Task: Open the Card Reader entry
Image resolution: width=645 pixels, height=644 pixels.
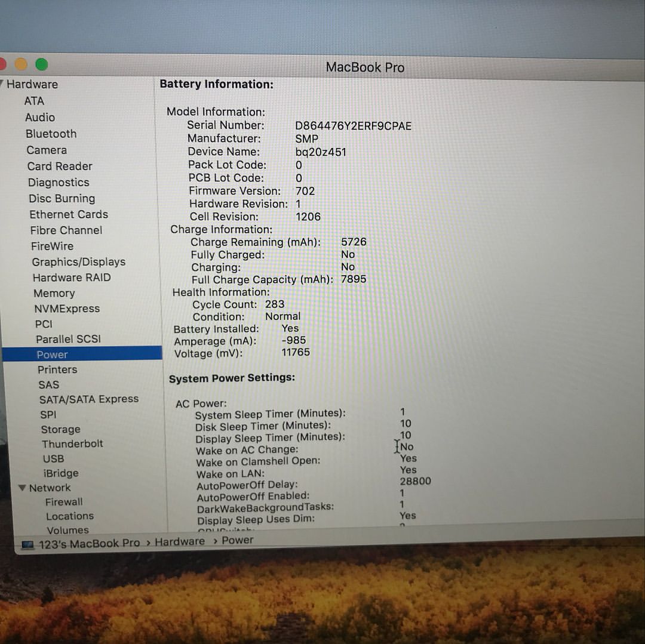Action: [x=60, y=166]
